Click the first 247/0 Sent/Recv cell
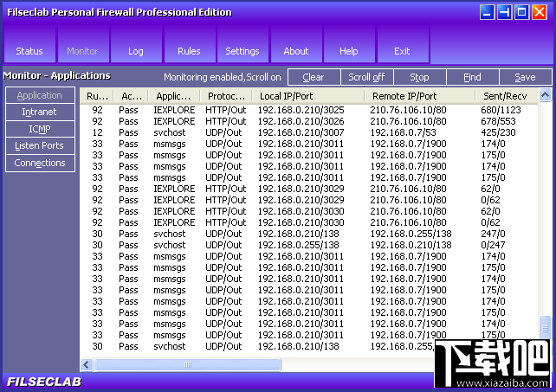Screen dimensions: 556x392 click(493, 234)
